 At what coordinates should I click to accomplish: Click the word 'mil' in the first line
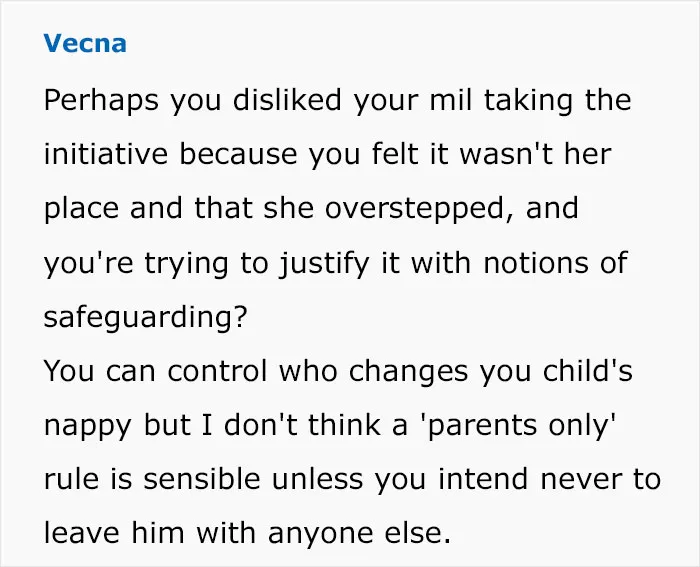451,99
